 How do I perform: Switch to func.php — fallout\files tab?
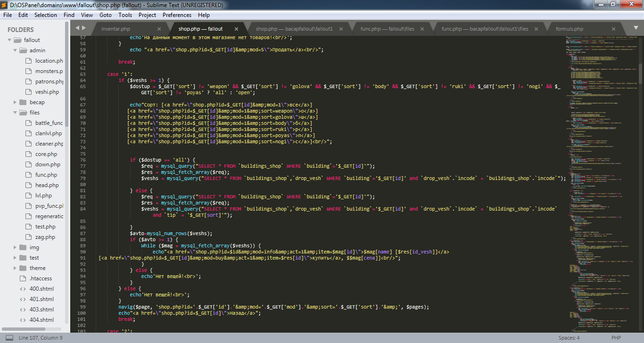387,29
